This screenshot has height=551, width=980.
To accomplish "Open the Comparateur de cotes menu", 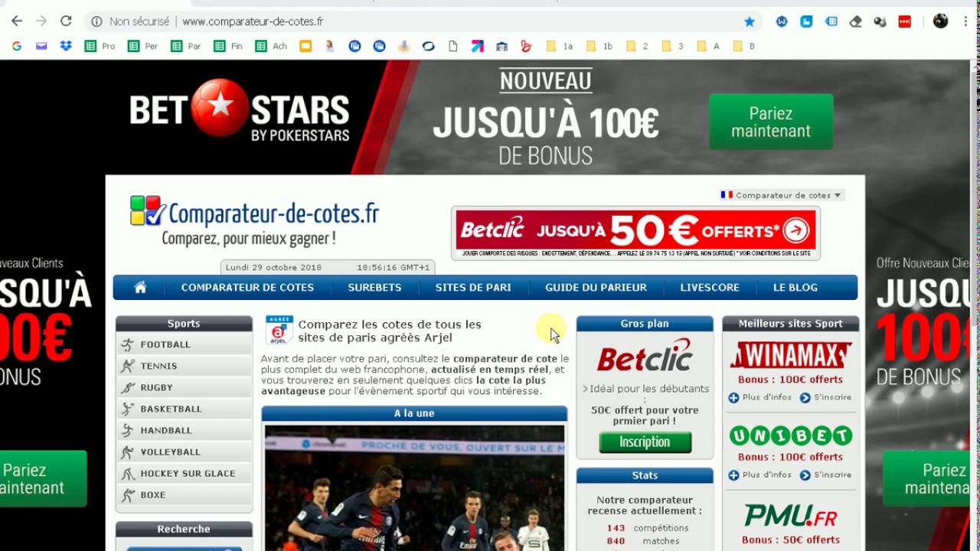I will click(247, 287).
